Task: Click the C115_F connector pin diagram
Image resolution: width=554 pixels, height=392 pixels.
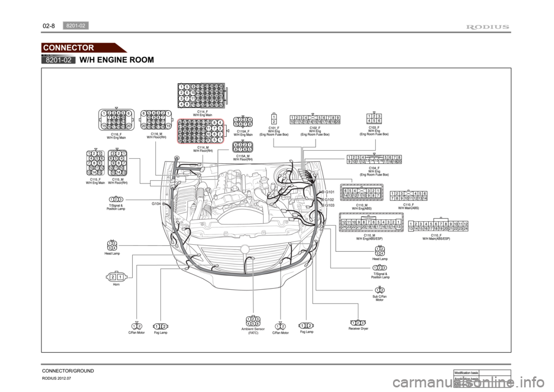Action: click(x=95, y=163)
